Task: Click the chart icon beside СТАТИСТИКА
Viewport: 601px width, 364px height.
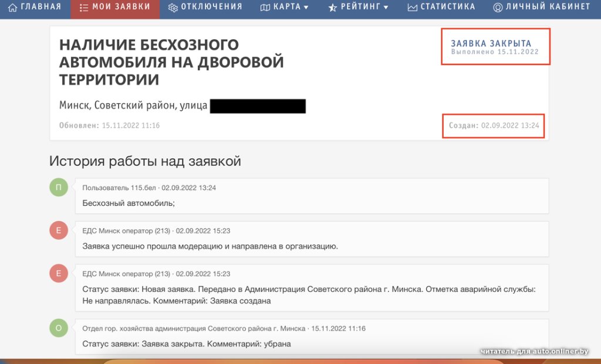Action: [x=411, y=7]
